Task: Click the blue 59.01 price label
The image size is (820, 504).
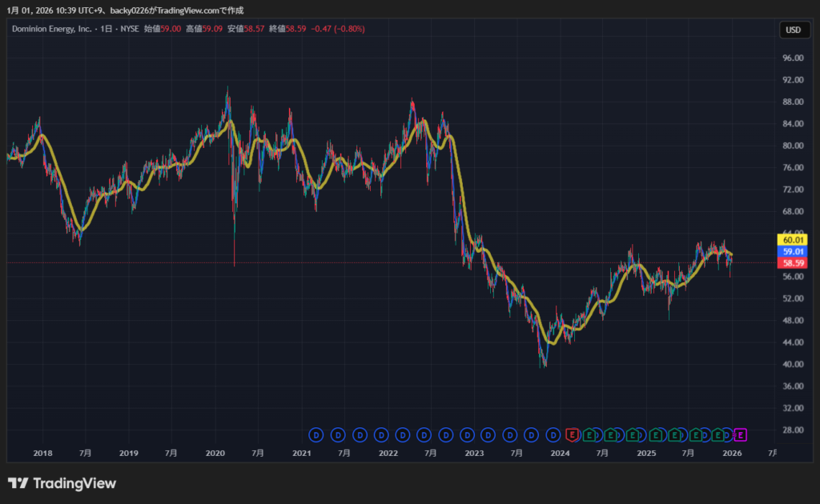Action: click(x=793, y=251)
